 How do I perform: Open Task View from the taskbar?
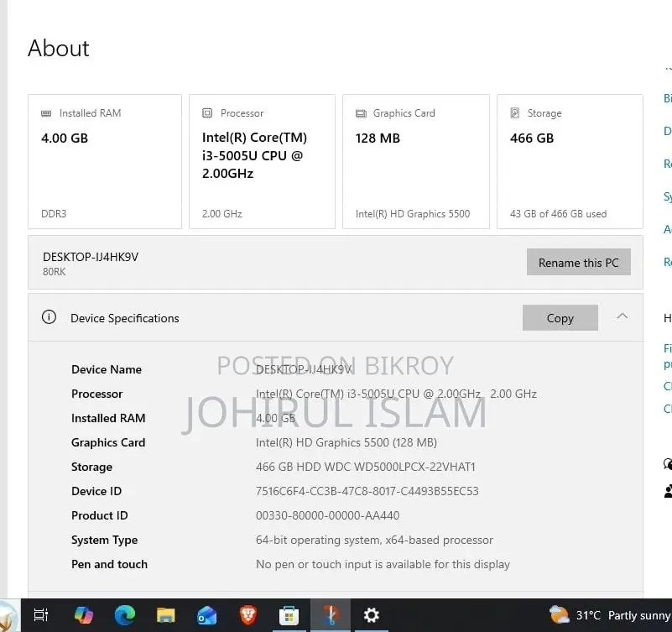point(41,615)
